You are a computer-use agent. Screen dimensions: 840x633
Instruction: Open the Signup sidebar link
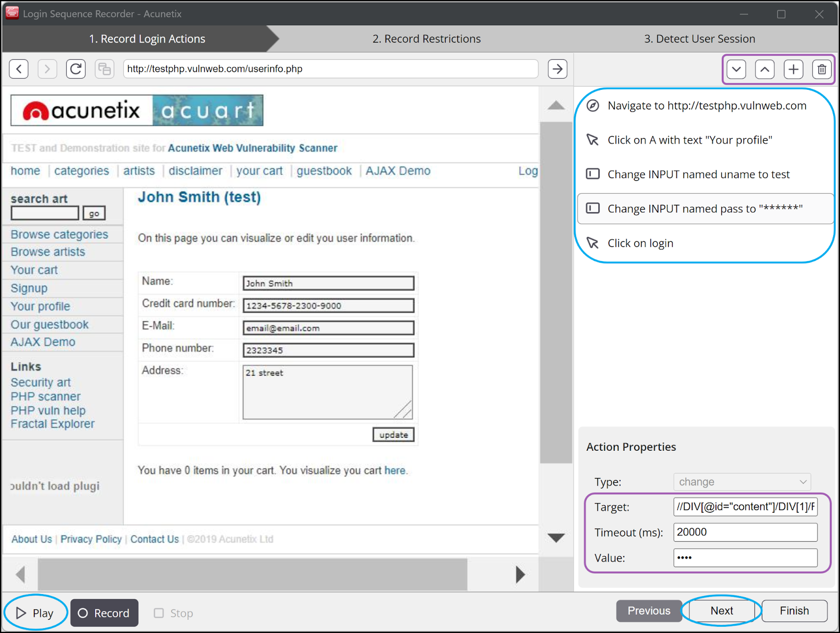click(29, 288)
